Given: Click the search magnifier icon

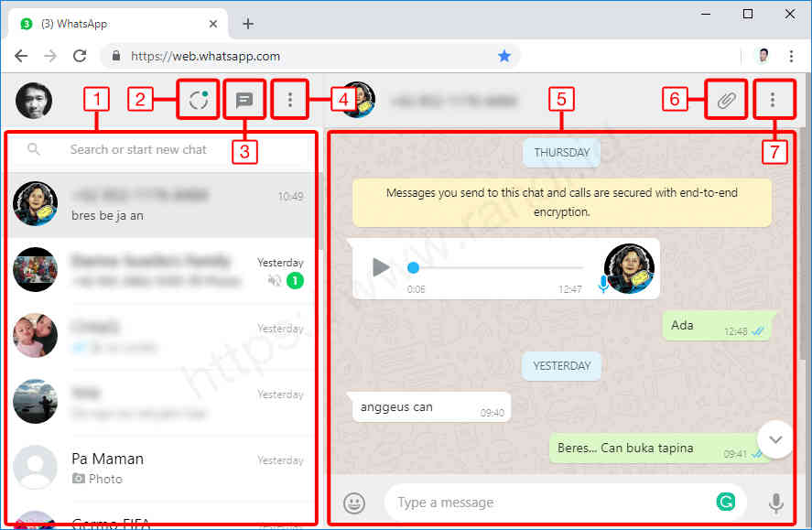Looking at the screenshot, I should pyautogui.click(x=34, y=149).
